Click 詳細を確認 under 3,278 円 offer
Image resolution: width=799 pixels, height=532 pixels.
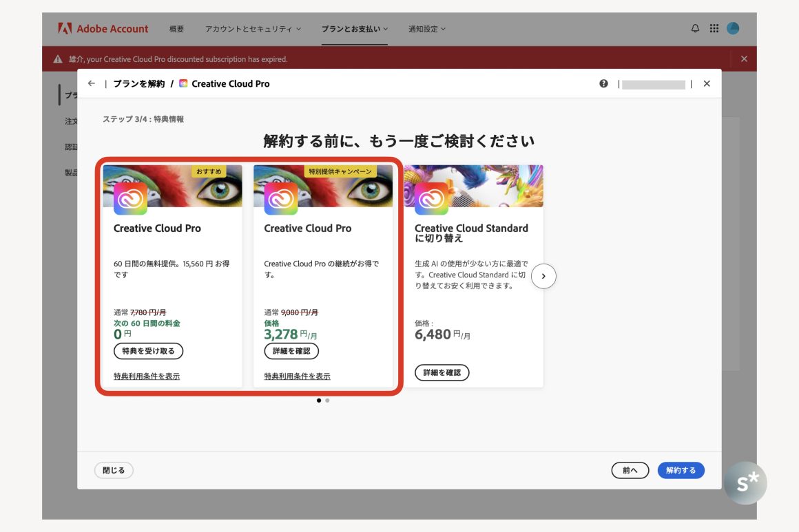(x=291, y=351)
